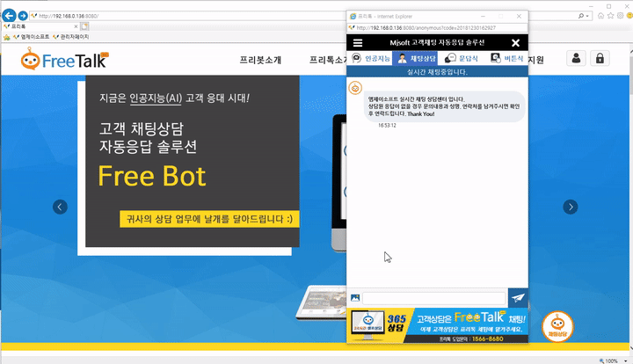Click the Free Bot headline text
The image size is (633, 364).
pos(152,176)
